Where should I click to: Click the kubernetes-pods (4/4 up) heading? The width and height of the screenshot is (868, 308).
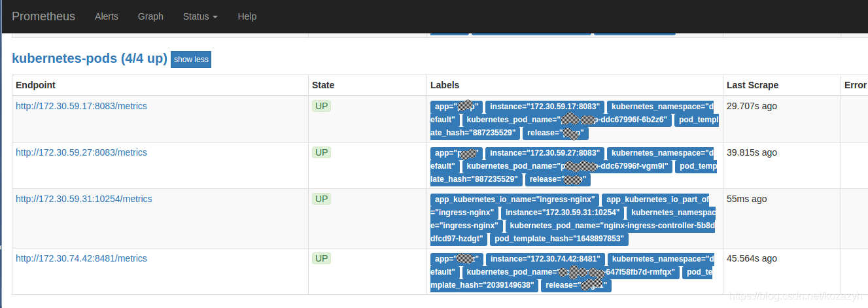click(90, 58)
